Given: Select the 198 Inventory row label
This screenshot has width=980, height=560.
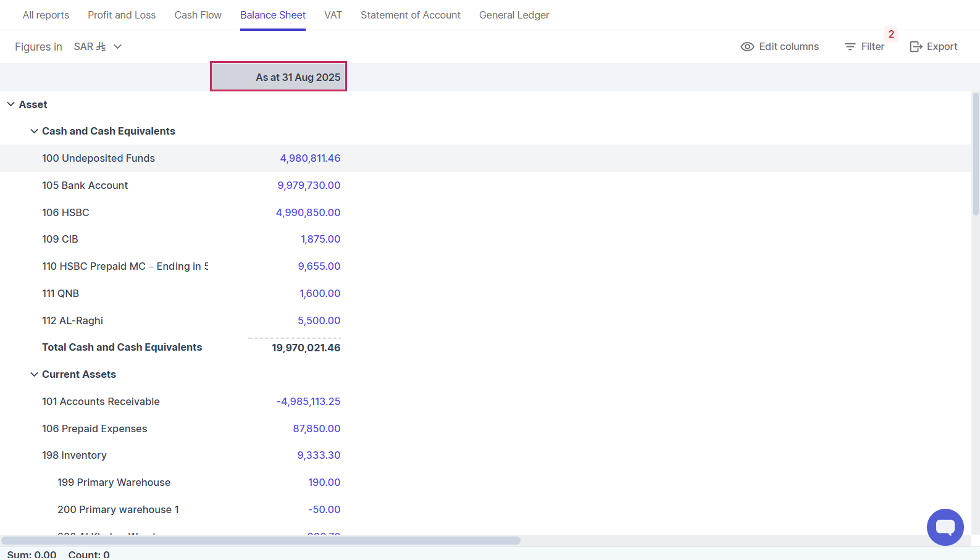Looking at the screenshot, I should click(x=74, y=455).
